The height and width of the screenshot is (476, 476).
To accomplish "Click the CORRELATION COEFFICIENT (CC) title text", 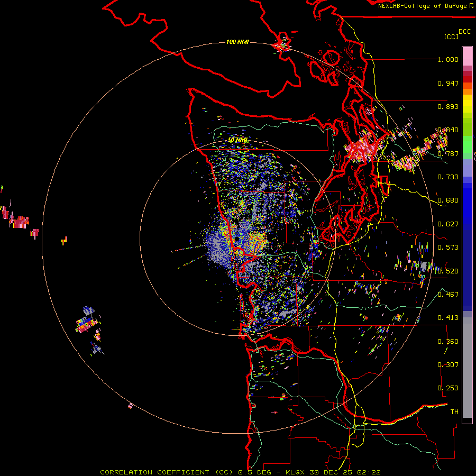I will pos(167,472).
